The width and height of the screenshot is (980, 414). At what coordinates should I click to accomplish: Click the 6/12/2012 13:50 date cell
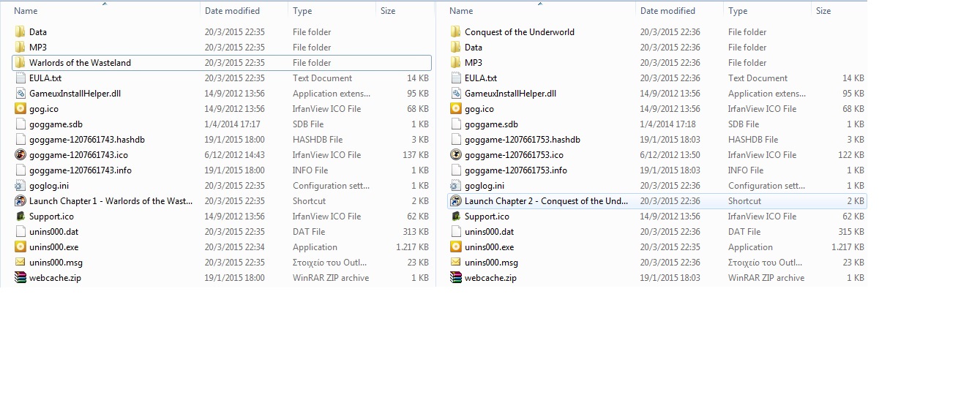tap(670, 155)
